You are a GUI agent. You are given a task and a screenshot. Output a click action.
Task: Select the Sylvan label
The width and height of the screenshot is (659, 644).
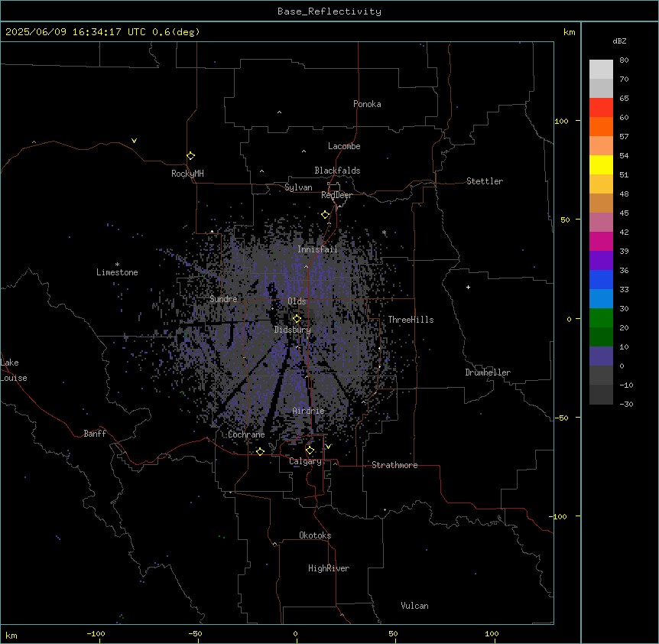[298, 187]
